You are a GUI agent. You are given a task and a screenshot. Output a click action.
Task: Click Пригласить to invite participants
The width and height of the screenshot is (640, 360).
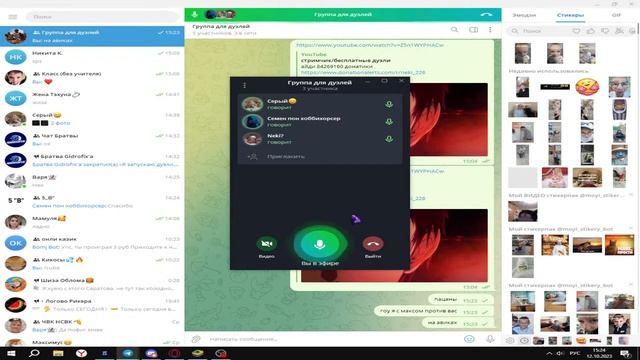coord(320,156)
